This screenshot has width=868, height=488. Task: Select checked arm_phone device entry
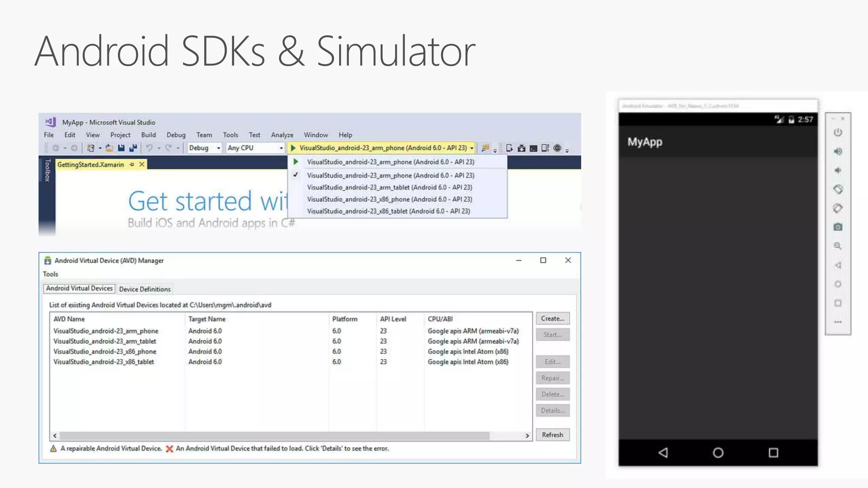click(390, 175)
